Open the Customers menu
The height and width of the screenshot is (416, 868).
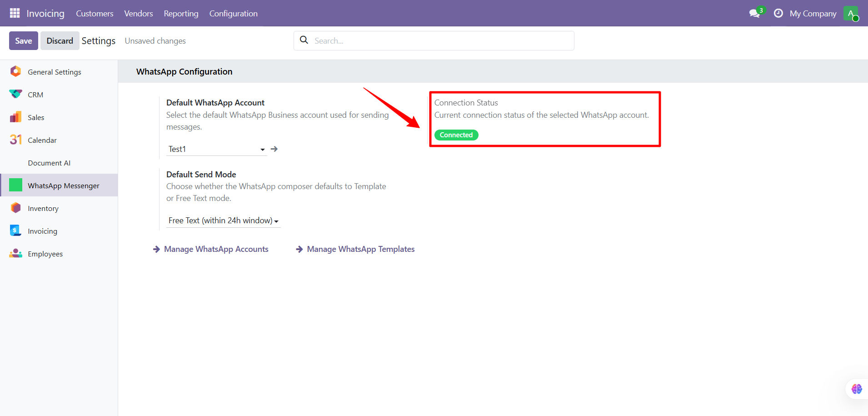point(95,13)
